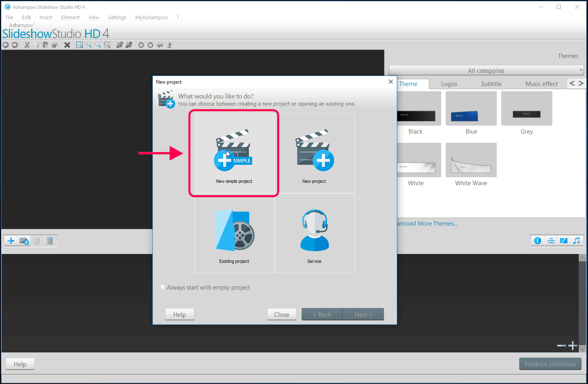Open the music note panel button
Screen dimensions: 588x384
[x=576, y=240]
